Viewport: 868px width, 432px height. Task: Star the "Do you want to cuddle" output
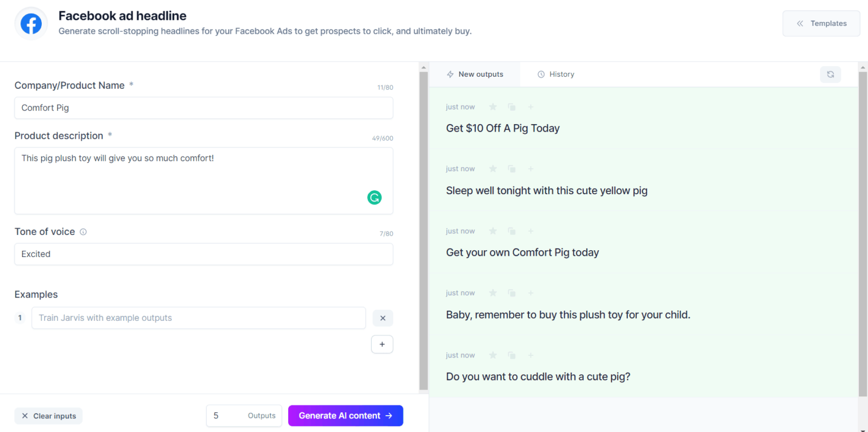point(492,355)
